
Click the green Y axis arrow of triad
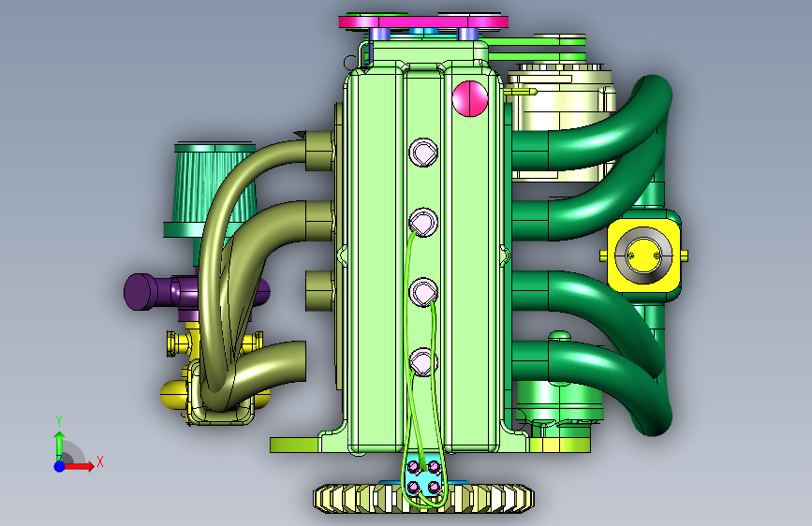(59, 445)
